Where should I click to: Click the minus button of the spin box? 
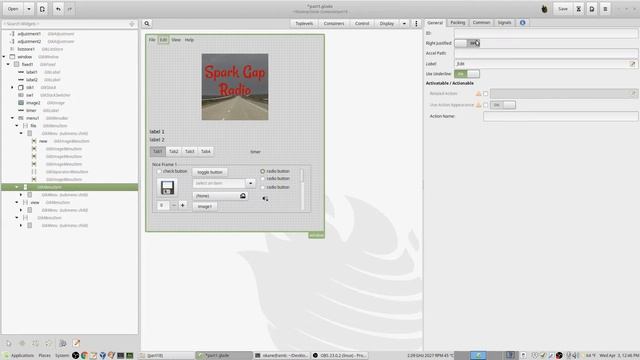click(174, 205)
